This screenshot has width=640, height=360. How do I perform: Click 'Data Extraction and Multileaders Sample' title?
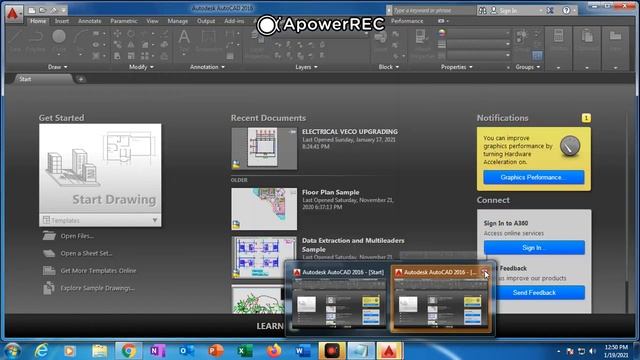pos(353,245)
